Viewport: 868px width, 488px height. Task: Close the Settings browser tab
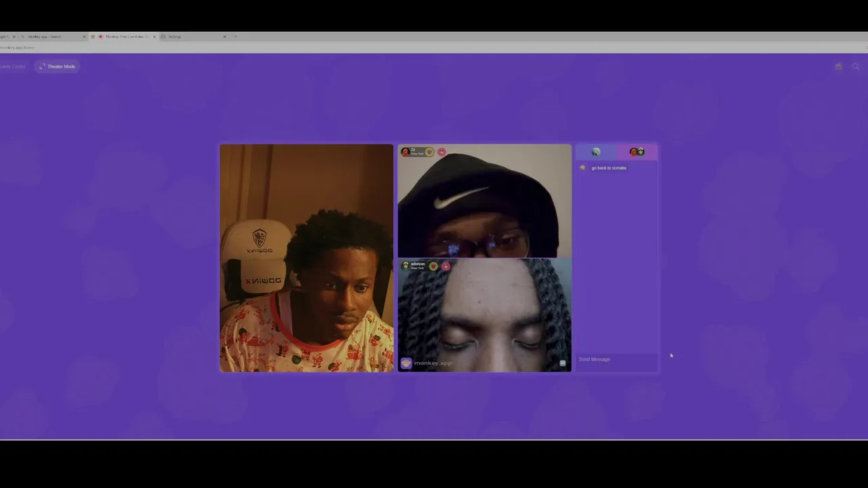click(224, 37)
